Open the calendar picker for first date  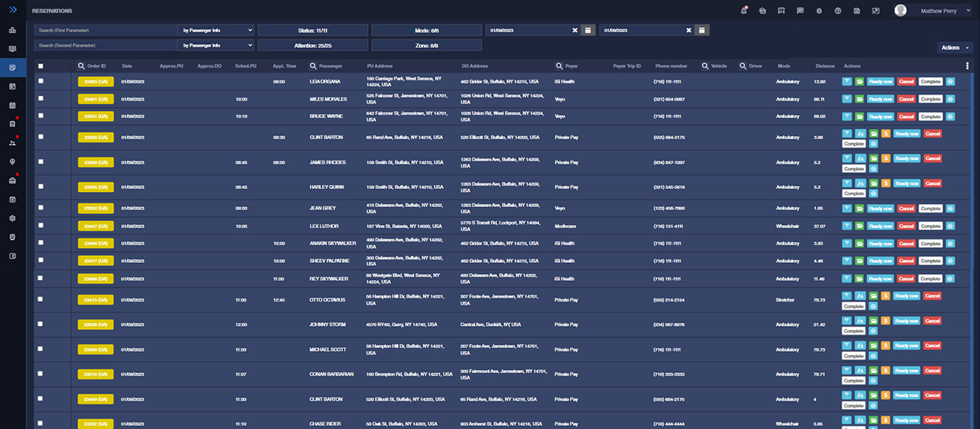click(588, 30)
